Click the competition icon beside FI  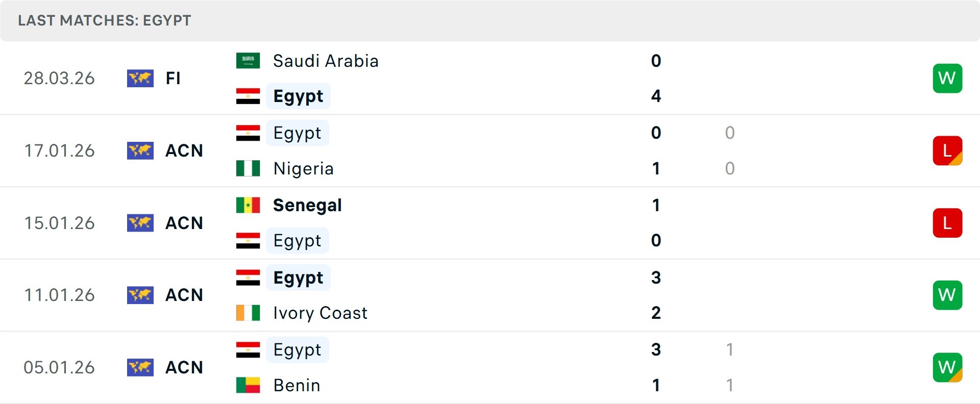tap(140, 79)
